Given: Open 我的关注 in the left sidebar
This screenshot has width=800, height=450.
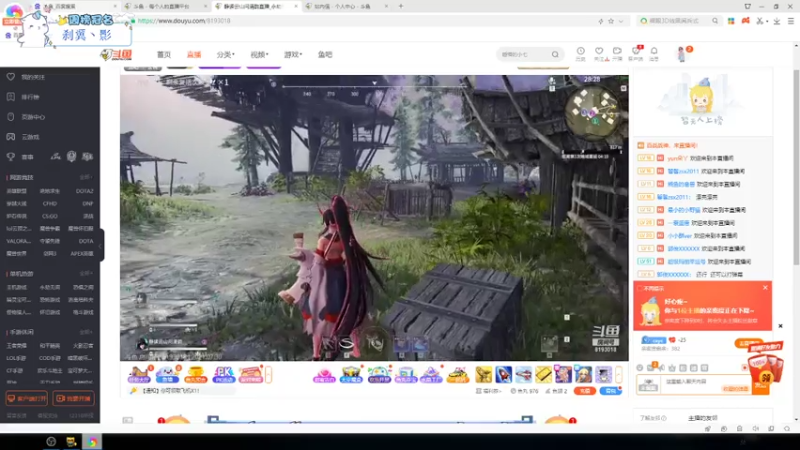Looking at the screenshot, I should [27, 77].
